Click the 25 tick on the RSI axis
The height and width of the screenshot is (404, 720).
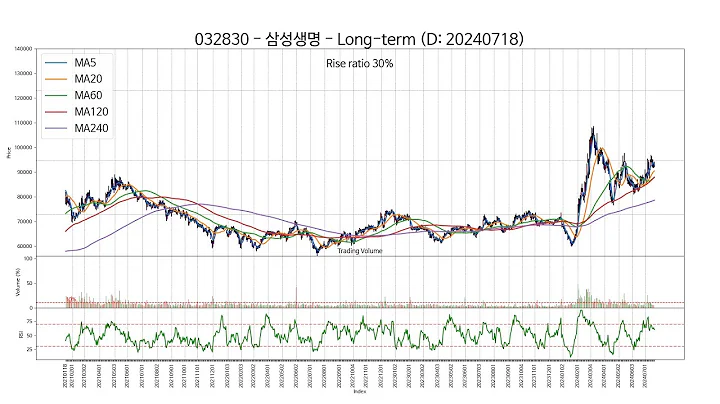click(30, 349)
